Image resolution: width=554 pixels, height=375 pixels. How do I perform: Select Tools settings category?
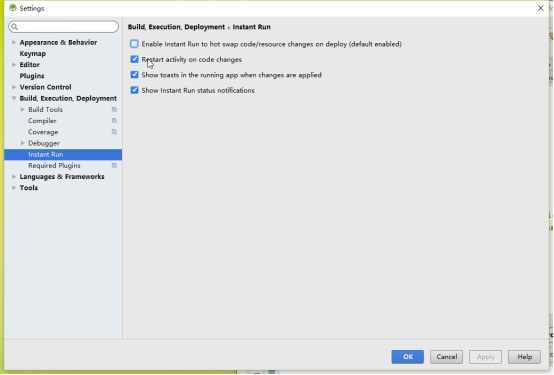(29, 188)
